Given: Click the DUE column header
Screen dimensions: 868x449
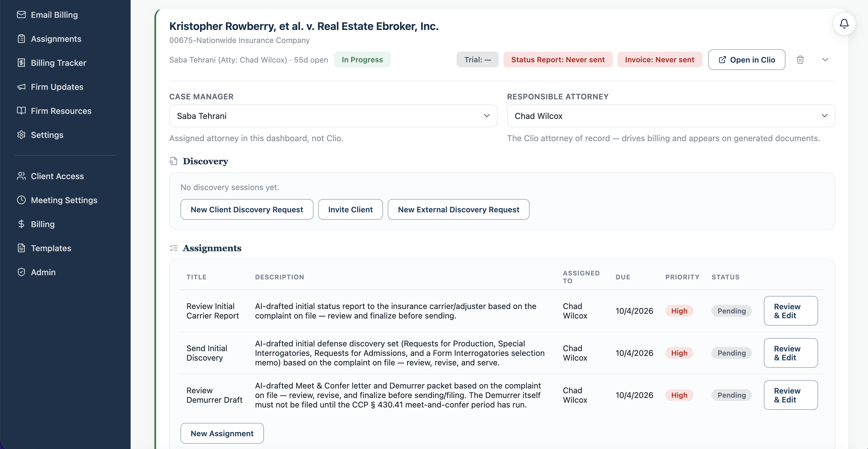Looking at the screenshot, I should [623, 277].
